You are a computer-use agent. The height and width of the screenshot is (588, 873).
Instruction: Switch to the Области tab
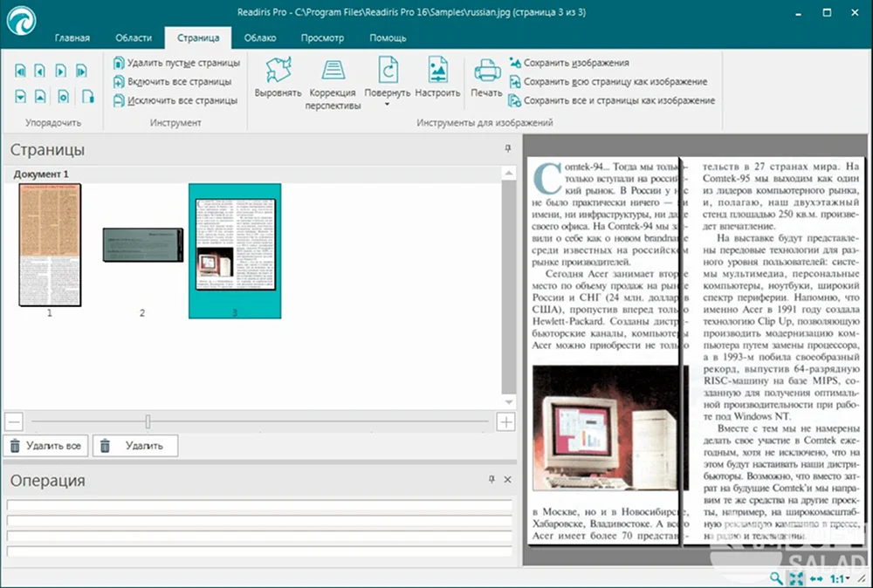(134, 38)
